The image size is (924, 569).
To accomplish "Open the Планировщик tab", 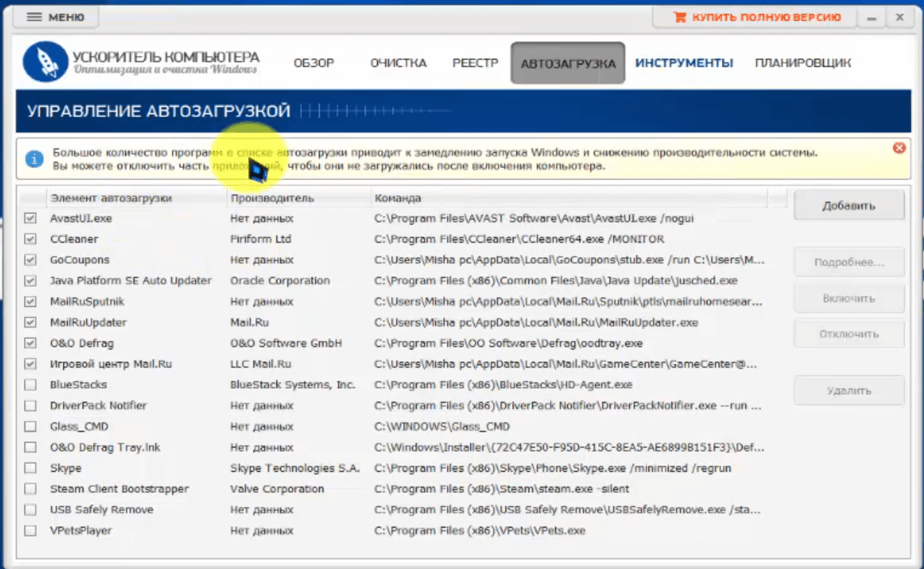I will 803,63.
